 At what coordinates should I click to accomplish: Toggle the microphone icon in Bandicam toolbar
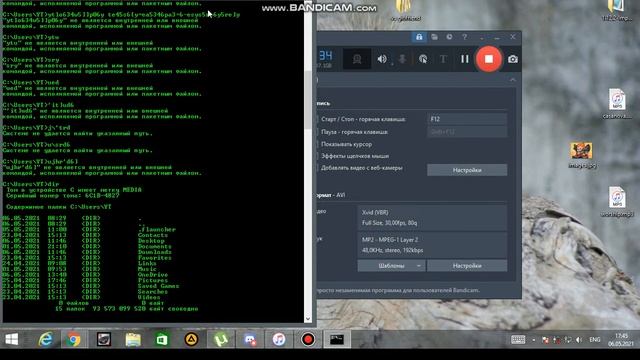(402, 59)
